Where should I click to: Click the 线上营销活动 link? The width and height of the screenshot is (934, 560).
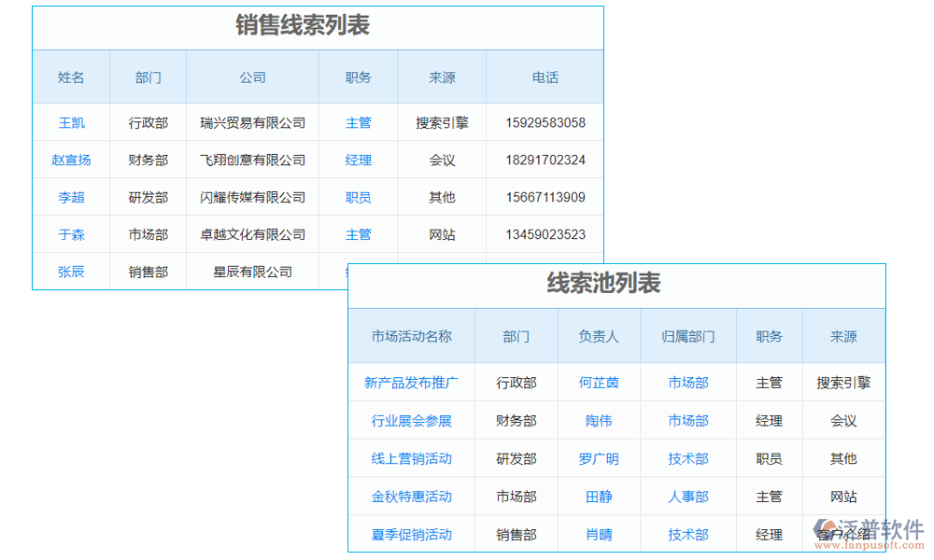(412, 458)
